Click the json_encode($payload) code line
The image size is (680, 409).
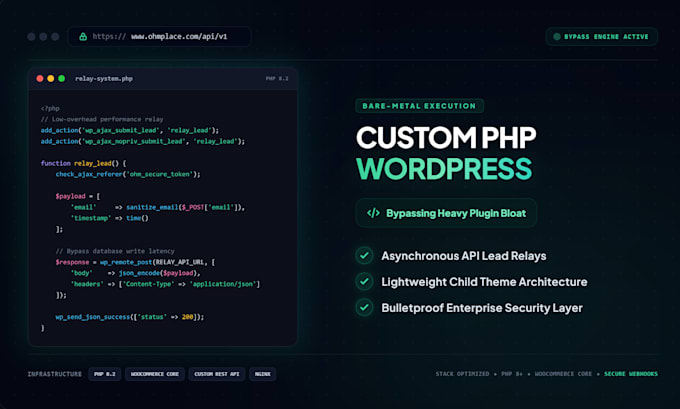(x=135, y=273)
